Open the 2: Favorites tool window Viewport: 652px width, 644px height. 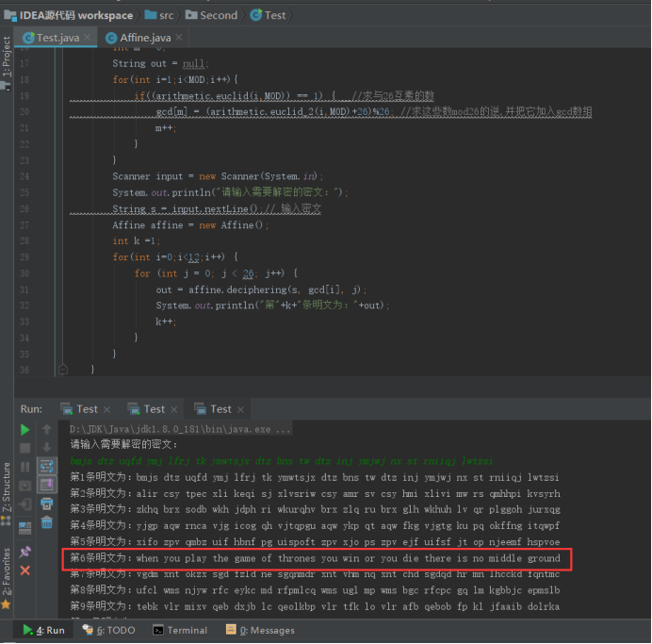[x=7, y=572]
